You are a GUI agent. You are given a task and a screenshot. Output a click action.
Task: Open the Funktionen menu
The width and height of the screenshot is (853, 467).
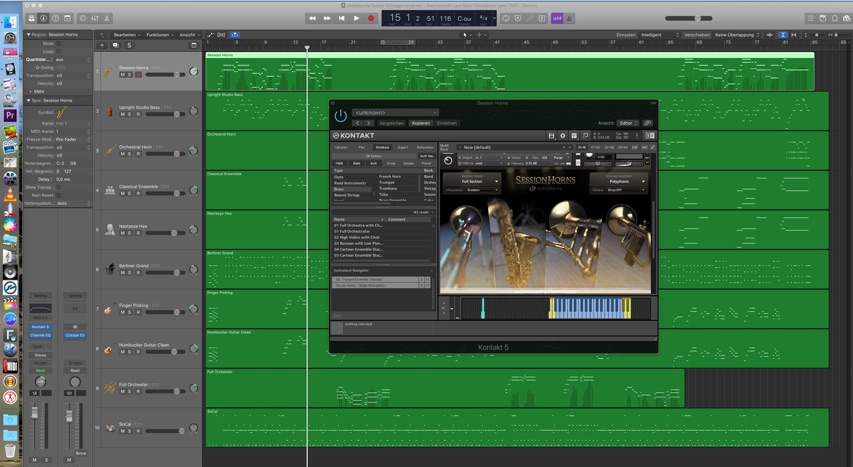point(158,35)
